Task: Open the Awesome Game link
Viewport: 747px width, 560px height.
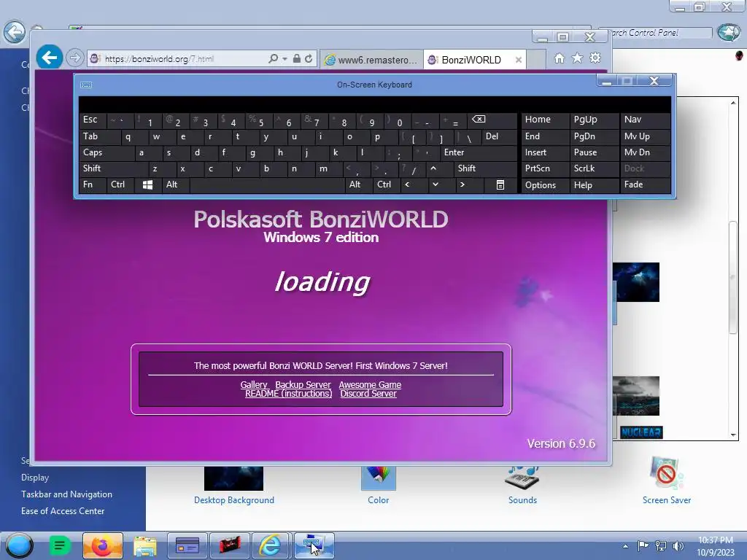Action: 370,384
